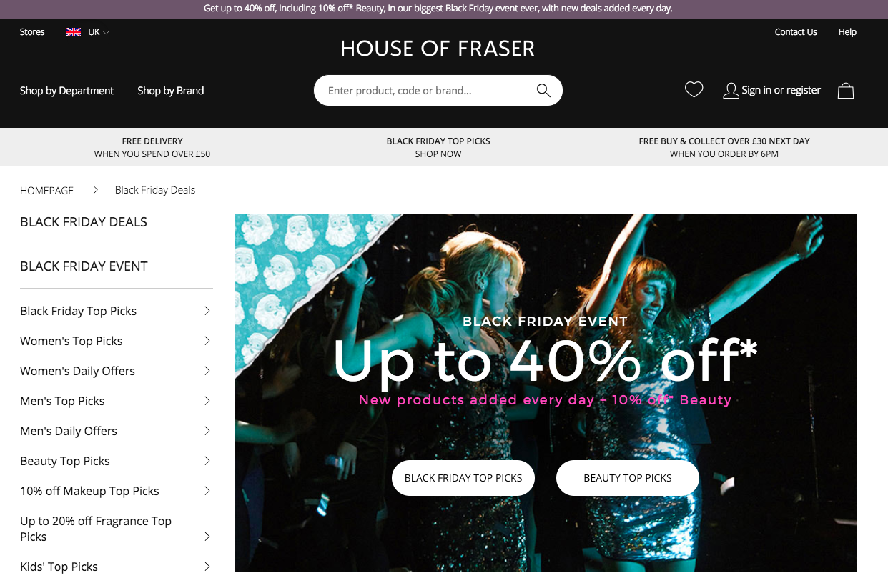The height and width of the screenshot is (588, 888).
Task: Click the House of Fraser logo
Action: (438, 49)
